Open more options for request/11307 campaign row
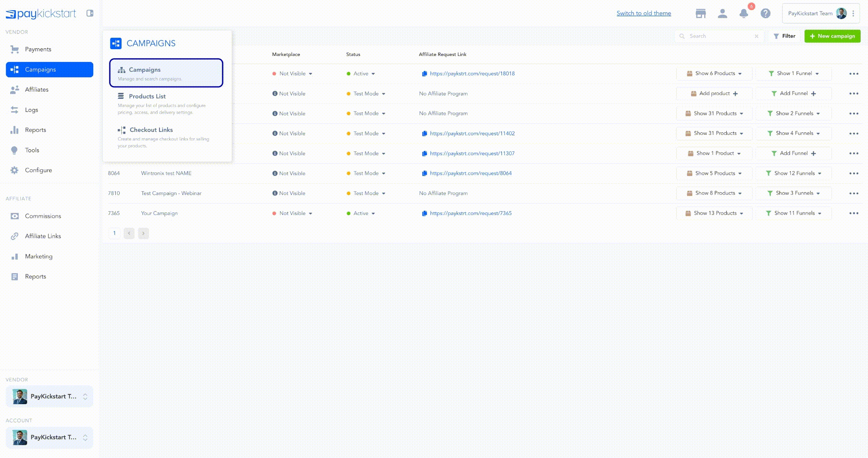This screenshot has height=458, width=868. (x=854, y=154)
